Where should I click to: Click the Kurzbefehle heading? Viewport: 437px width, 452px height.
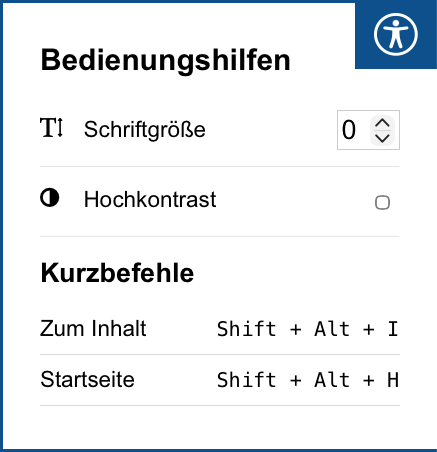click(117, 273)
